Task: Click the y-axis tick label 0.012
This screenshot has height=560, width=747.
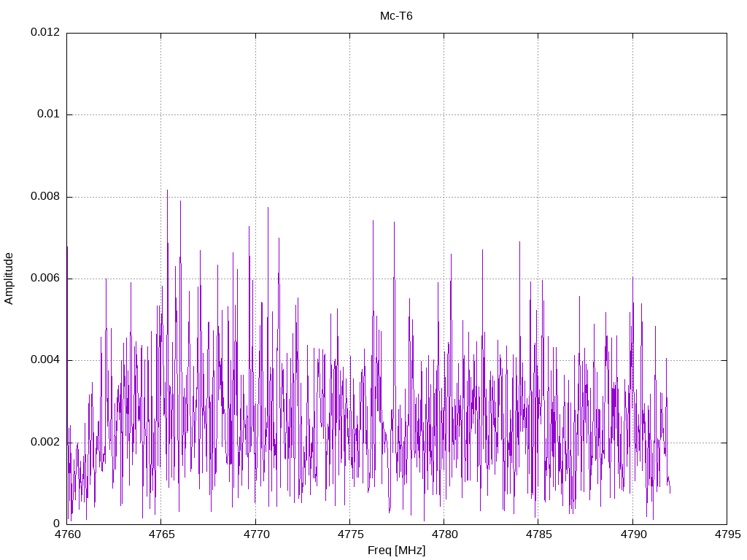Action: pyautogui.click(x=45, y=32)
